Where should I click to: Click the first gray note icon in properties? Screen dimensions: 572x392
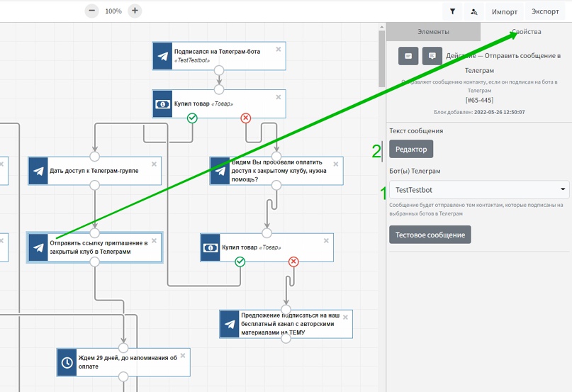tap(408, 56)
